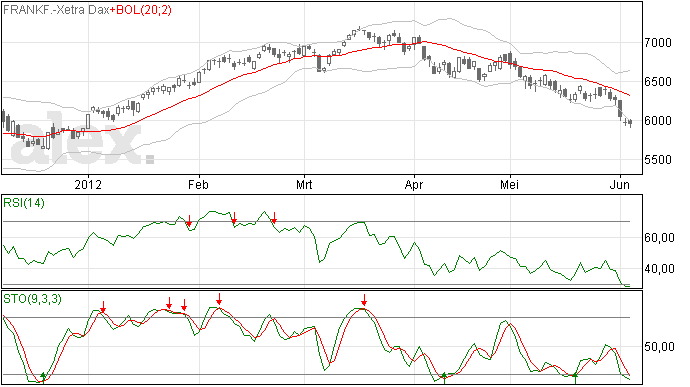Select the Mei date axis label
690x387 pixels.
[509, 184]
